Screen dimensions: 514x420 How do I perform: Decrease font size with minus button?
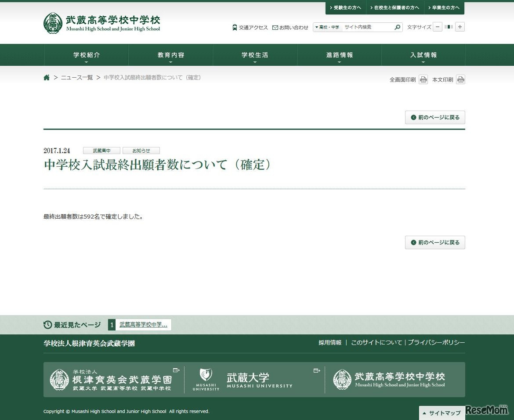click(438, 27)
